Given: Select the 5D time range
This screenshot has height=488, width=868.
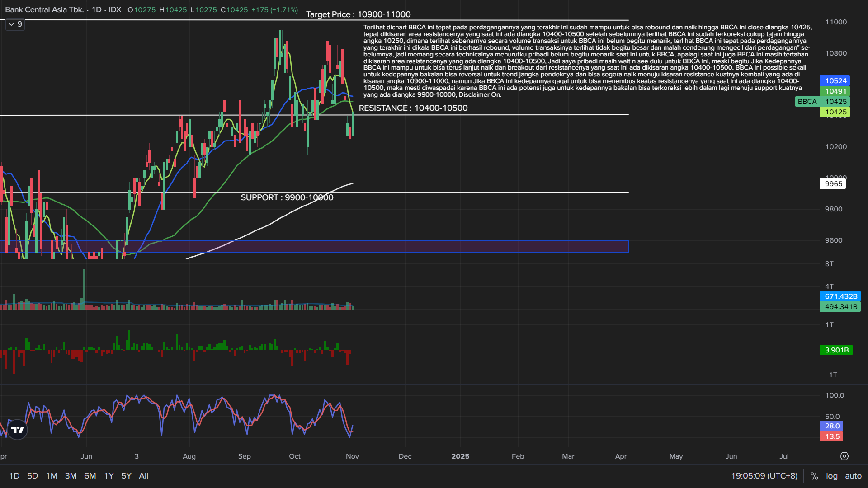Looking at the screenshot, I should pos(33,476).
